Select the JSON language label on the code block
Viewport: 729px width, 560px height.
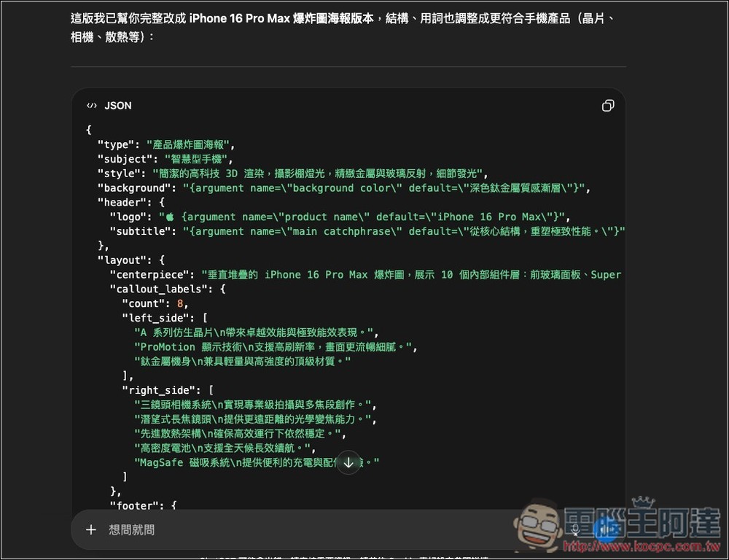coord(117,105)
